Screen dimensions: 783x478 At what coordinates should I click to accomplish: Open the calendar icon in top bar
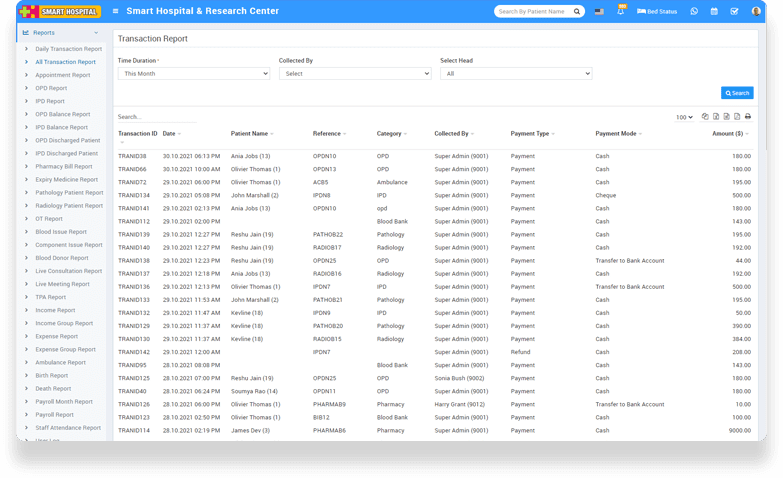pos(714,11)
